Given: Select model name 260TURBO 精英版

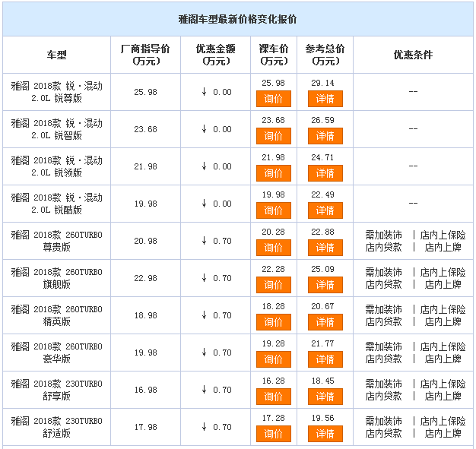Looking at the screenshot, I should coord(57,315).
